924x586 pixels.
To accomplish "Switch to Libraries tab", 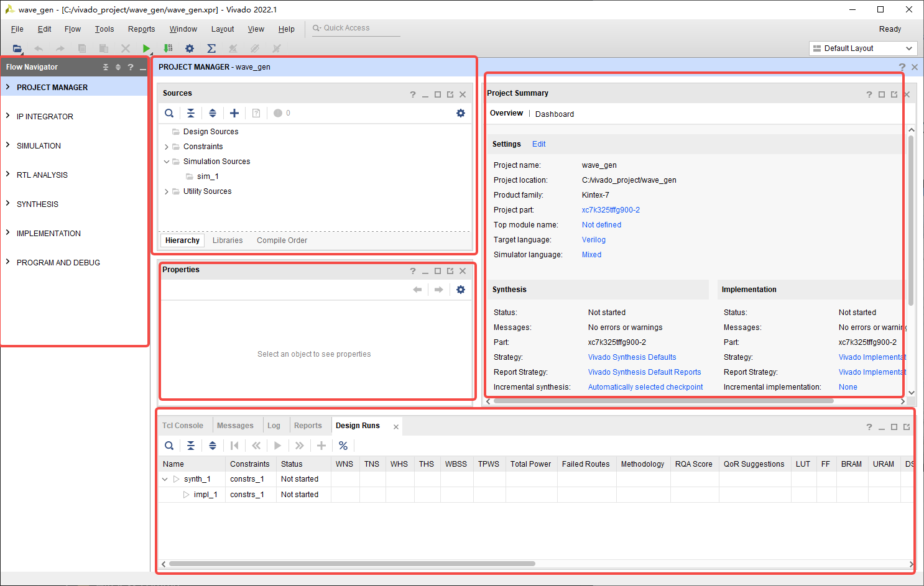I will click(228, 240).
